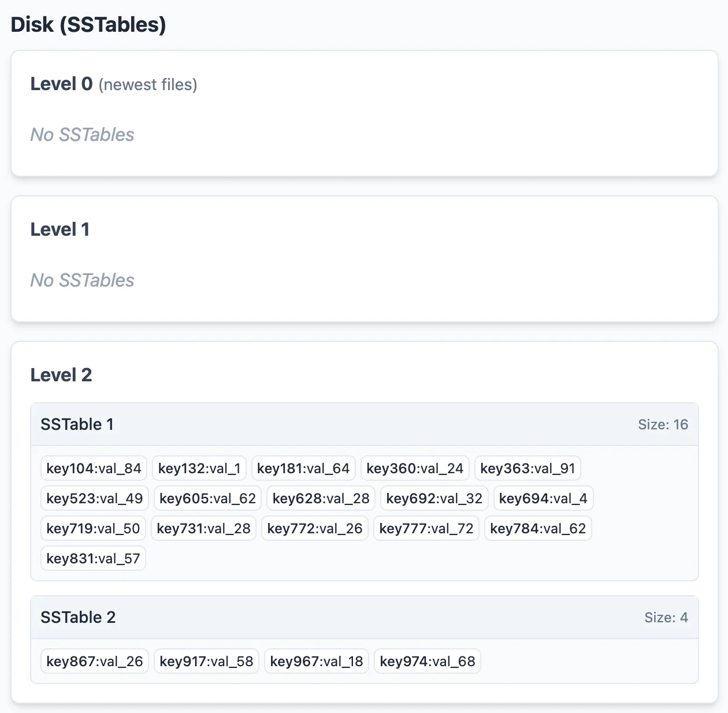
Task: Click the key628:val_28 entry
Action: point(321,499)
